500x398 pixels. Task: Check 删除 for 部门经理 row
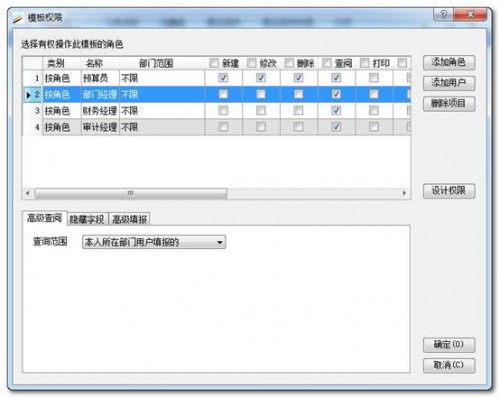(298, 94)
